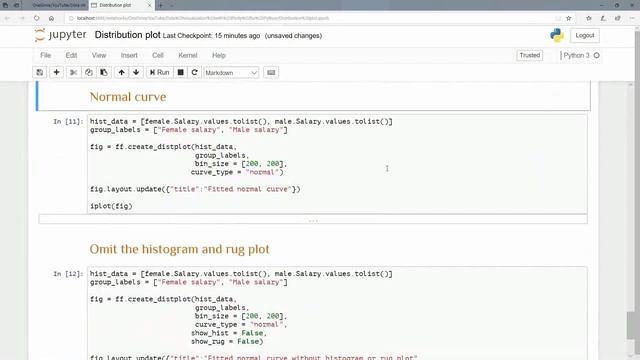Click the In [12] cell prompt
Viewport: 640px width, 360px height.
tap(68, 274)
